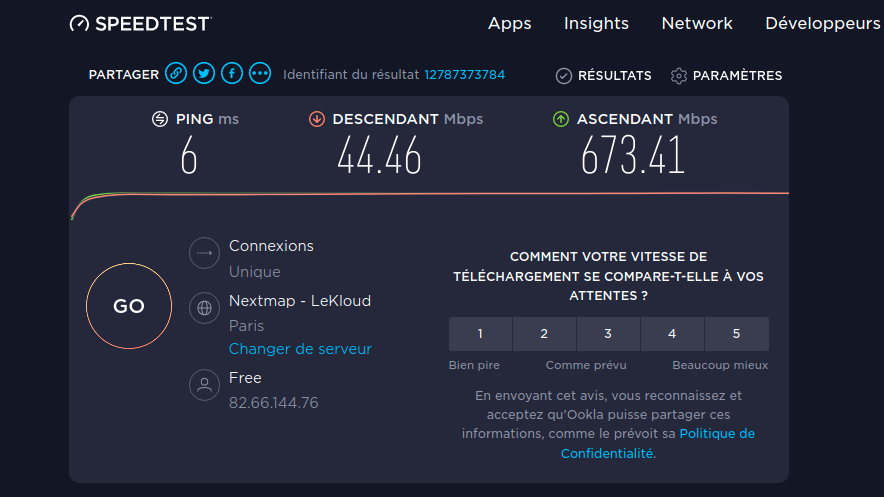
Task: Open more sharing options icon
Action: 260,73
